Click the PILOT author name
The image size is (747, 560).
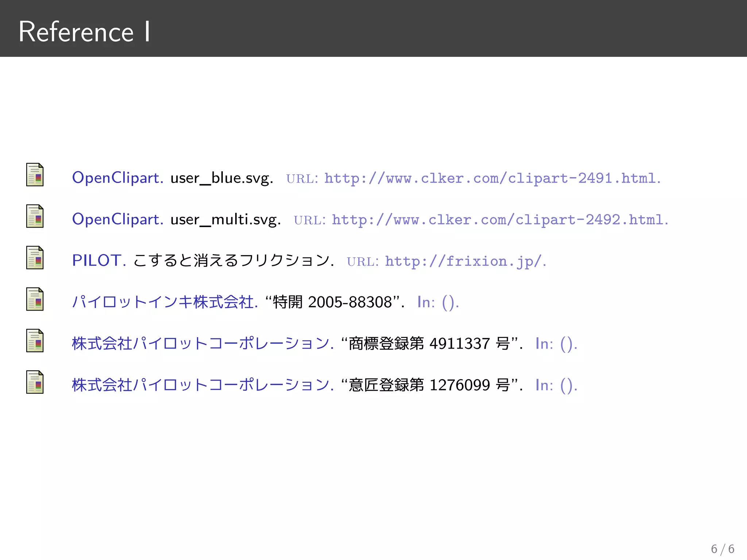[99, 260]
